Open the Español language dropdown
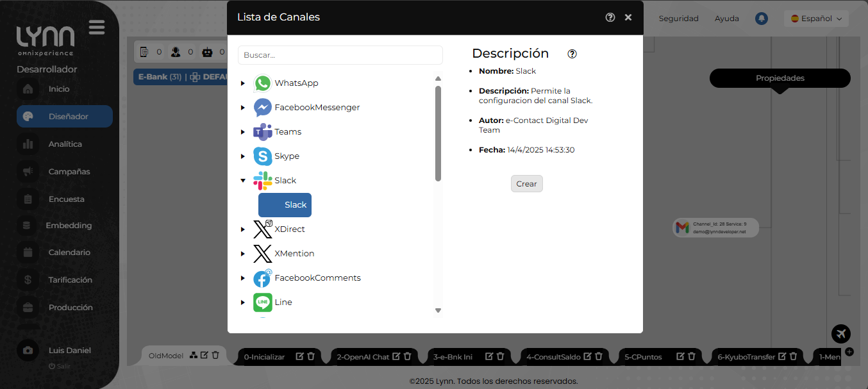Viewport: 868px width, 389px height. 816,19
